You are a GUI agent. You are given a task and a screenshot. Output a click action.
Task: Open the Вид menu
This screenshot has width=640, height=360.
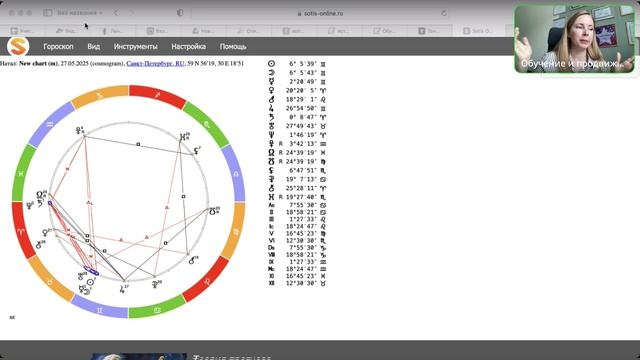(93, 47)
